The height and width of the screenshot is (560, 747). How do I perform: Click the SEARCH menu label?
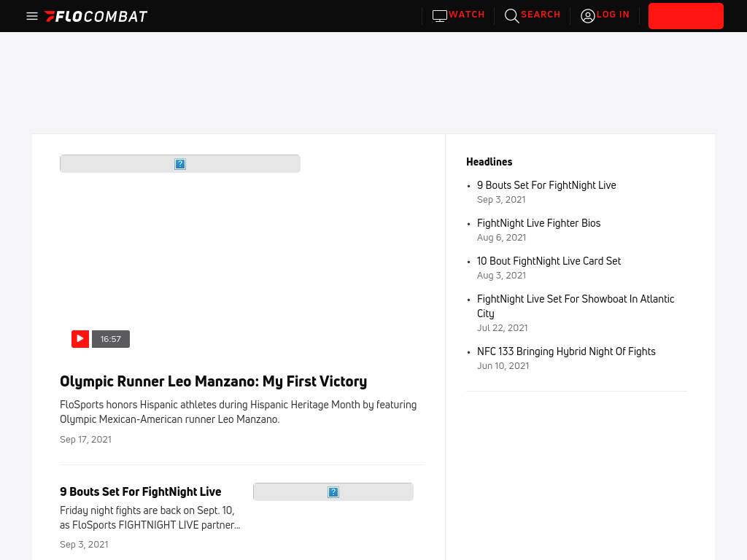[x=541, y=15]
